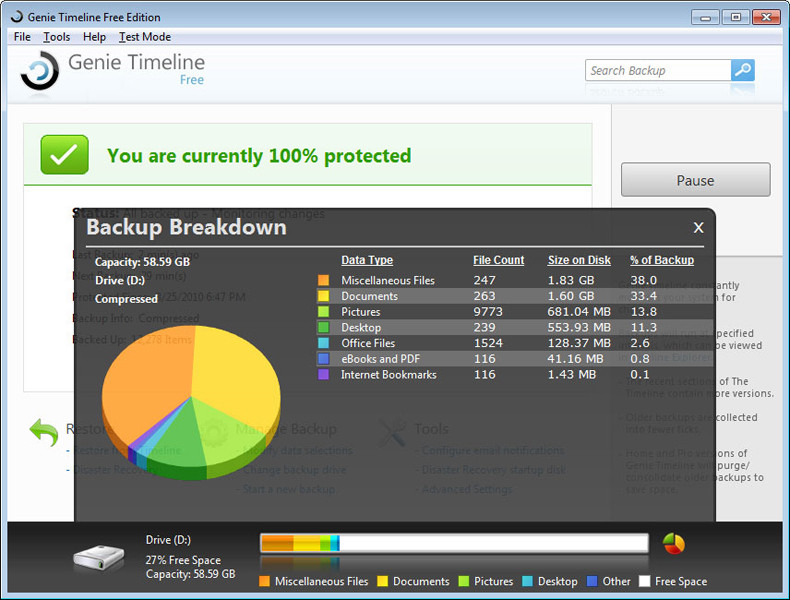Click the hard drive icon
The height and width of the screenshot is (600, 790).
tap(99, 558)
